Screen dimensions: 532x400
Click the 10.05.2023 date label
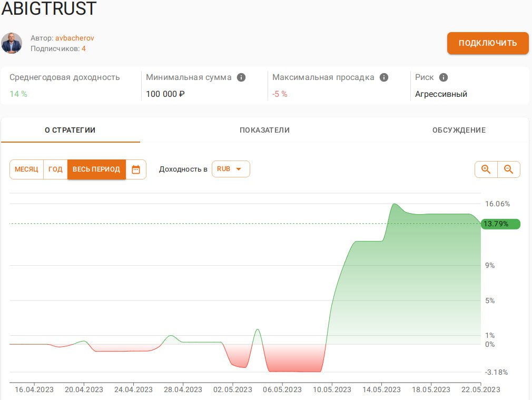(332, 390)
